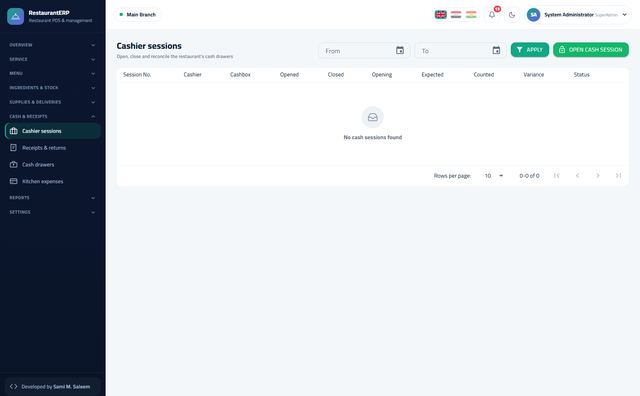Viewport: 640px width, 396px height.
Task: Sort by Opening column header
Action: pos(382,75)
